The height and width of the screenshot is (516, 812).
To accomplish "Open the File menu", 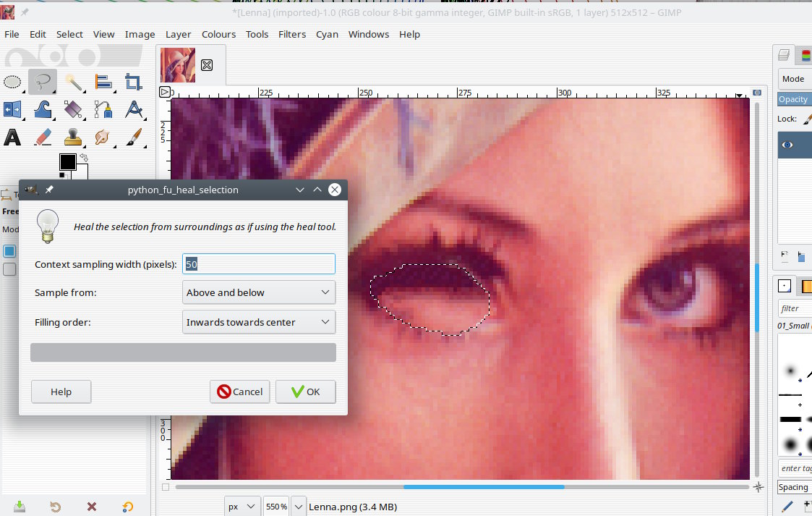I will 12,34.
